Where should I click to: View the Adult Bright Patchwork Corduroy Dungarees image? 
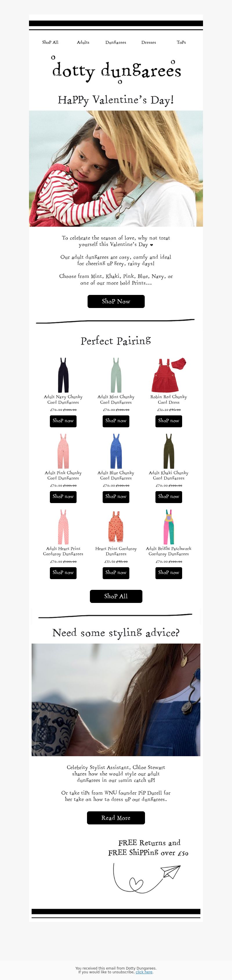(168, 527)
